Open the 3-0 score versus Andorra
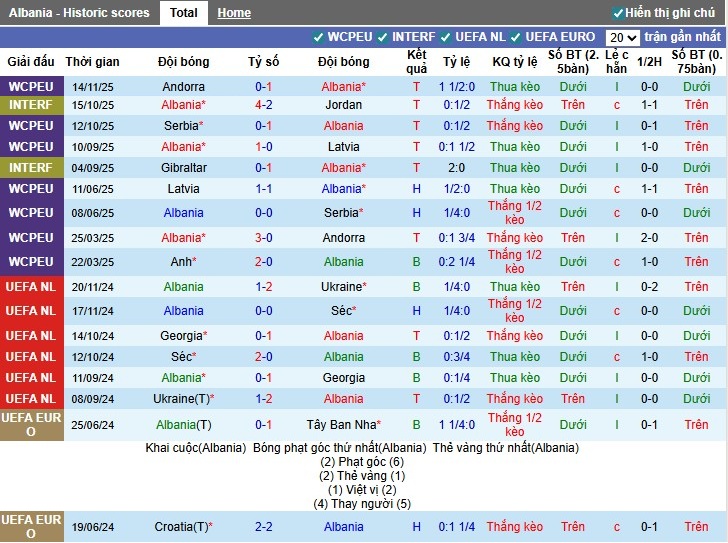 tap(263, 238)
